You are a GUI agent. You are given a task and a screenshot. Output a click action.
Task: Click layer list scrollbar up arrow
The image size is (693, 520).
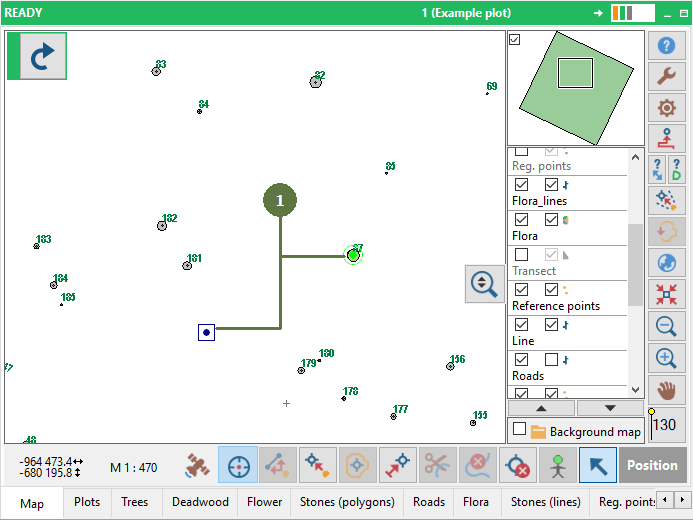[x=635, y=157]
